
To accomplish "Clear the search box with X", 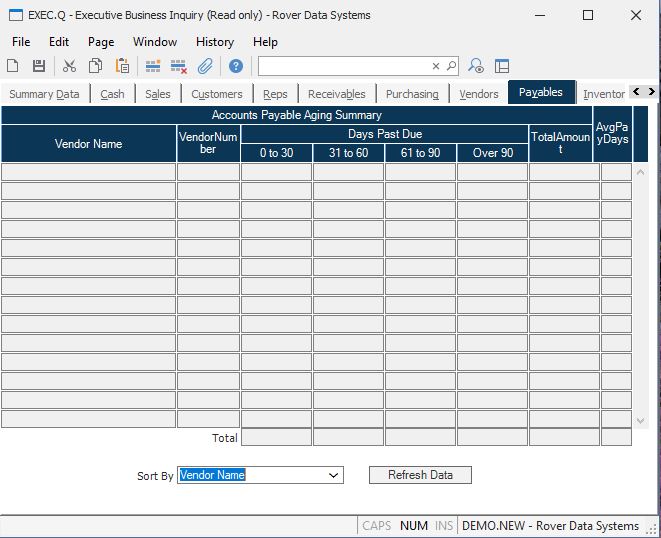I will (x=436, y=66).
